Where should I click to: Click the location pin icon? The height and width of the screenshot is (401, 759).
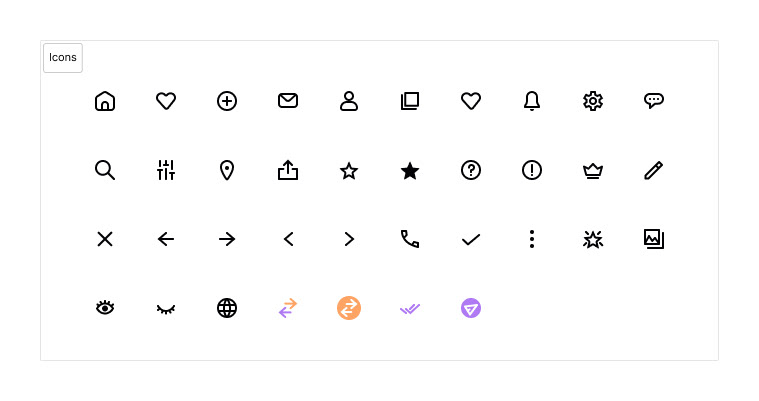(227, 170)
